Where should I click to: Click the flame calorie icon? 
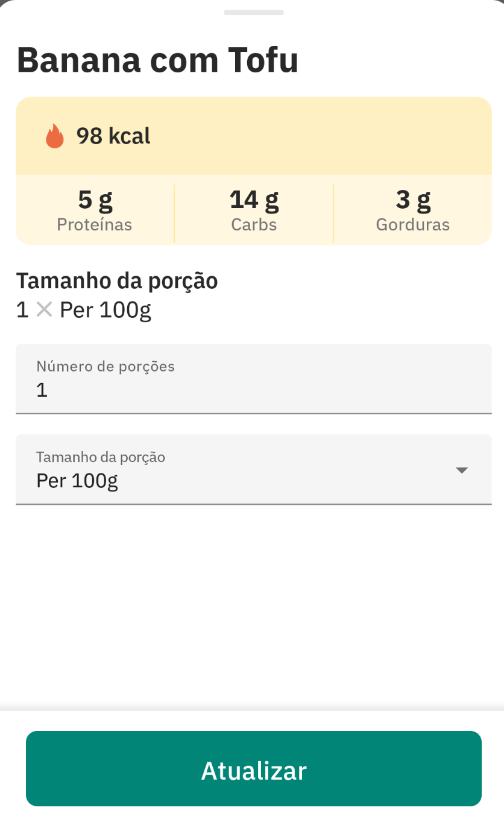(54, 136)
